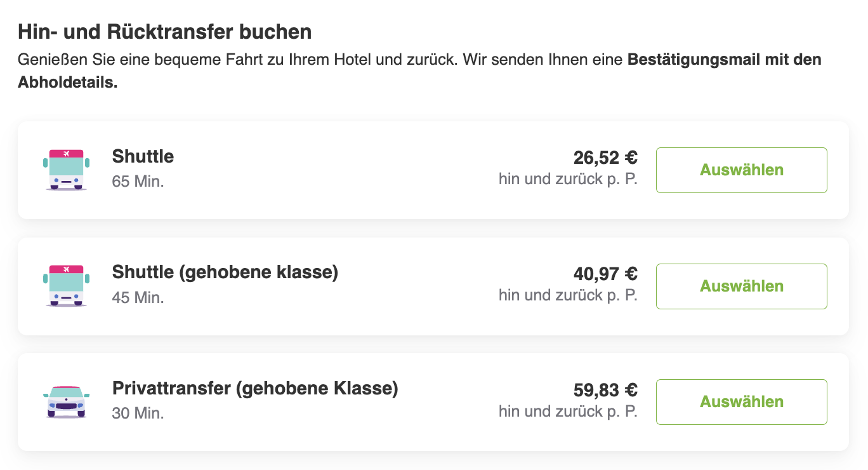868x470 pixels.
Task: Click the plain "Shuttle" title
Action: coord(143,156)
